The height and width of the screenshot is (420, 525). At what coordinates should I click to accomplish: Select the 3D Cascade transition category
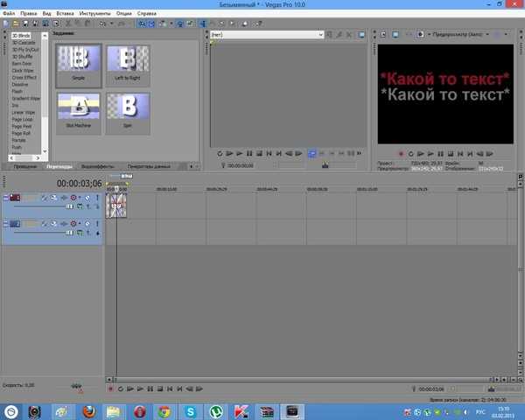[x=24, y=43]
